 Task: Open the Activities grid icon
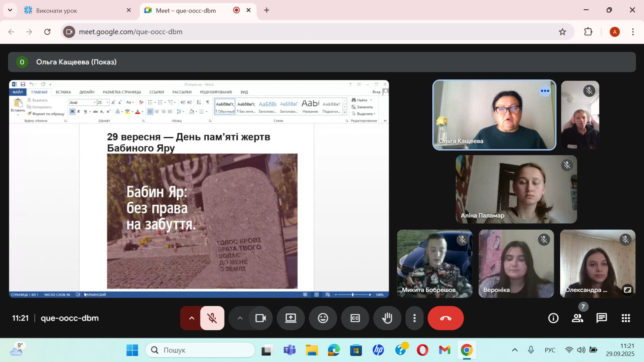tap(626, 318)
